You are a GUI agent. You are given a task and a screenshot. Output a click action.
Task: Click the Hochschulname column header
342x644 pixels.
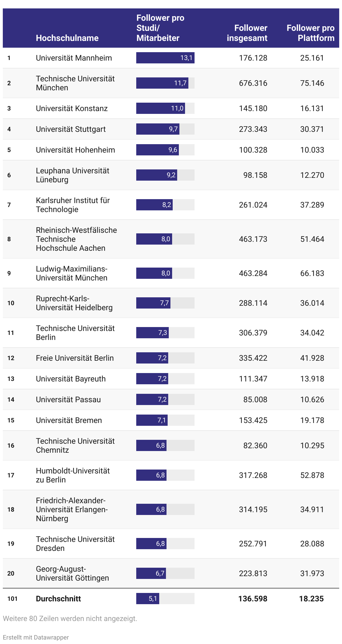(67, 38)
